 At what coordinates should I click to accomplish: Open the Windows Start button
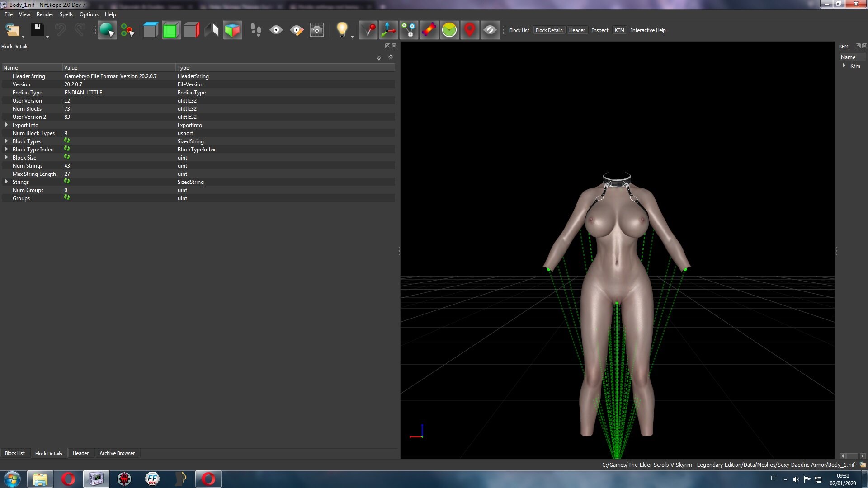[x=12, y=479]
